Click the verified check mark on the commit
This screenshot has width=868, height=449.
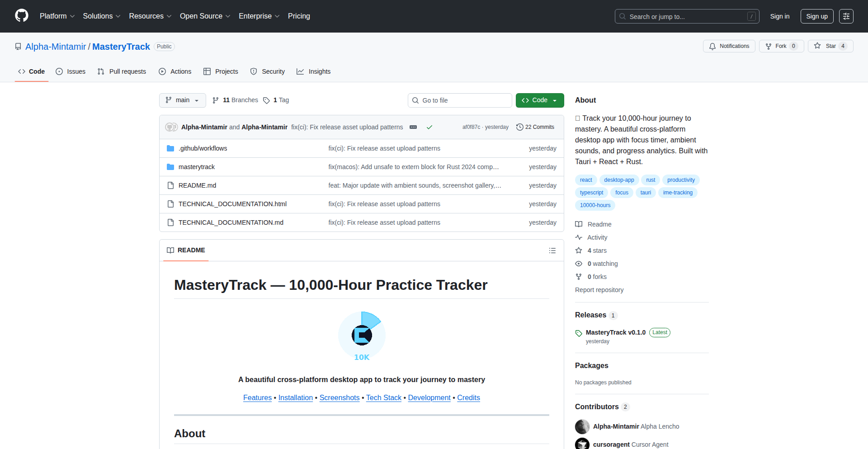429,127
